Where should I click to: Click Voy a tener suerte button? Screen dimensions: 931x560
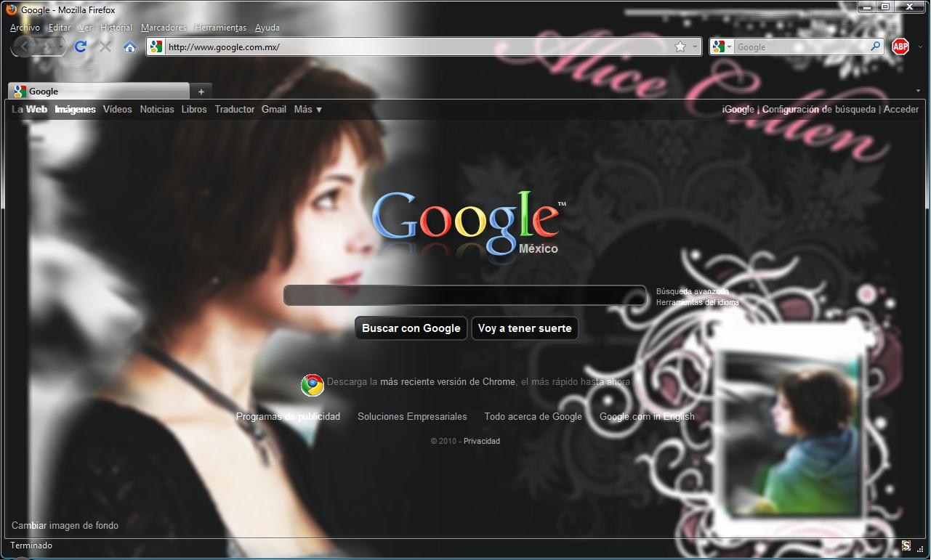[x=525, y=328]
